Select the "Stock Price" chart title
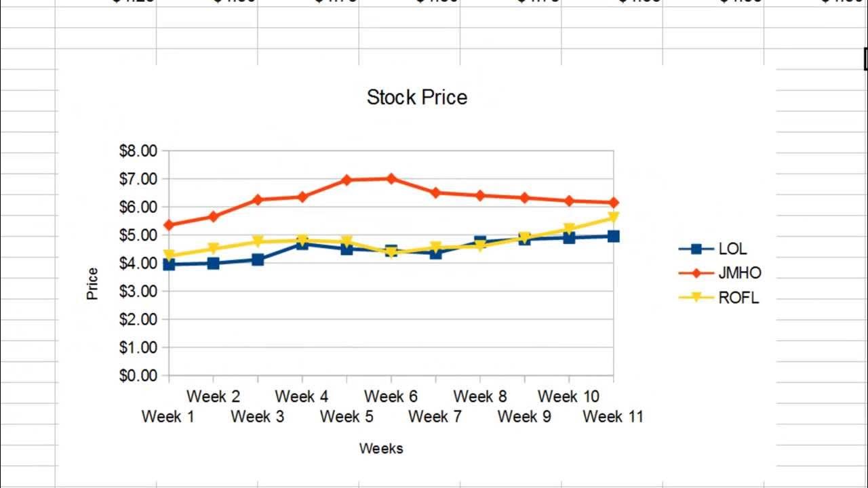This screenshot has height=488, width=868. [416, 97]
